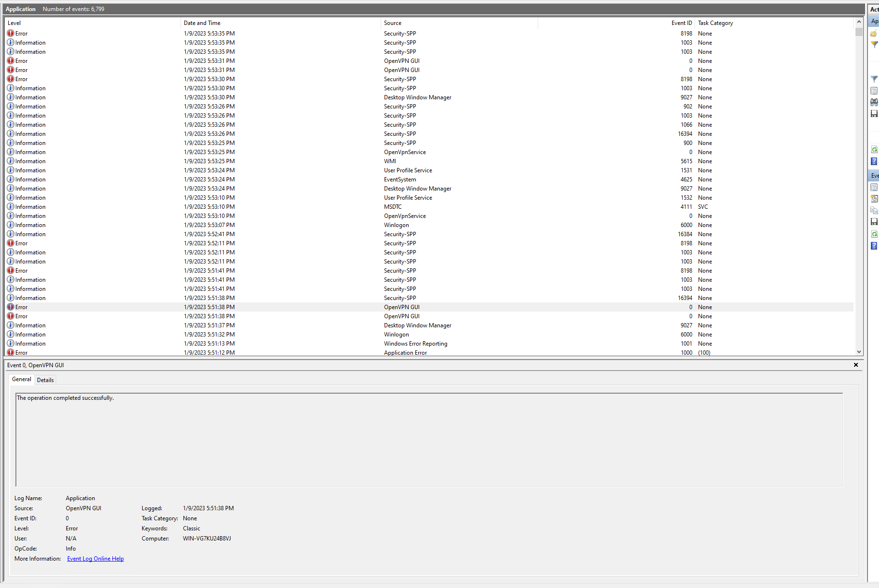Select the General tab
879x588 pixels.
(x=21, y=379)
